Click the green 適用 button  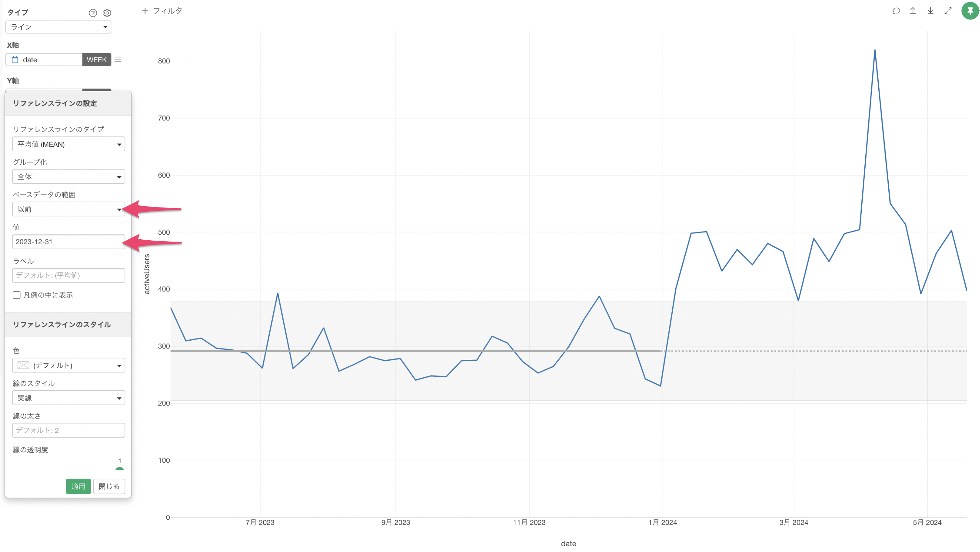(x=78, y=486)
